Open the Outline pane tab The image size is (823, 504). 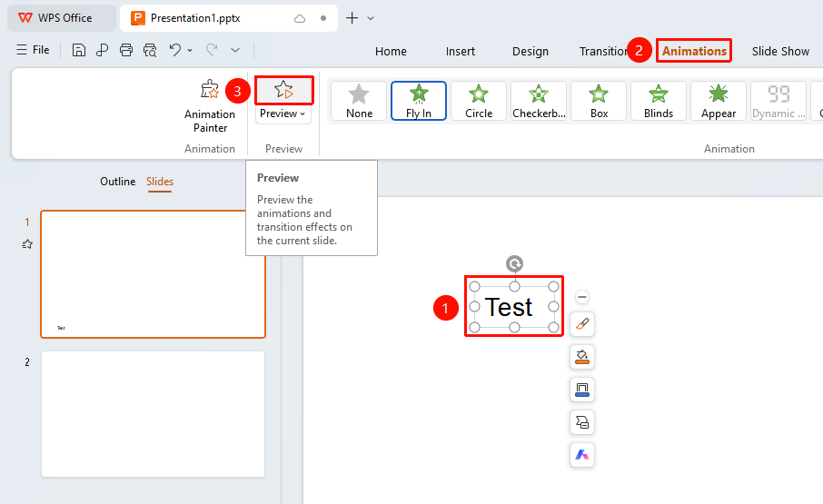(117, 182)
